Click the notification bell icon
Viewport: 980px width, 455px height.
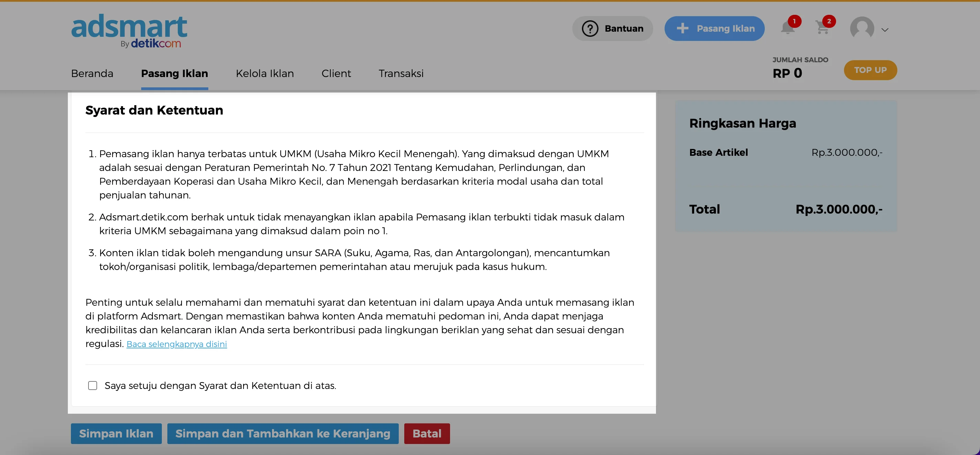pyautogui.click(x=787, y=29)
